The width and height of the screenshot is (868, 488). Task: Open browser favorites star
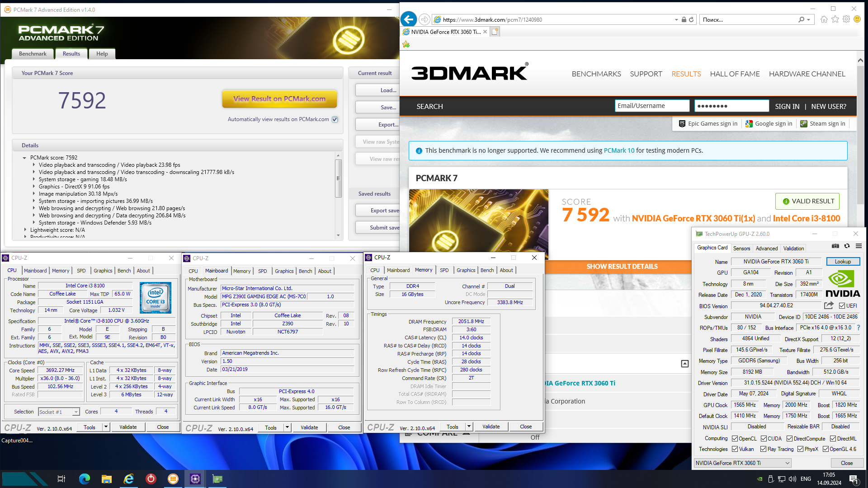835,19
